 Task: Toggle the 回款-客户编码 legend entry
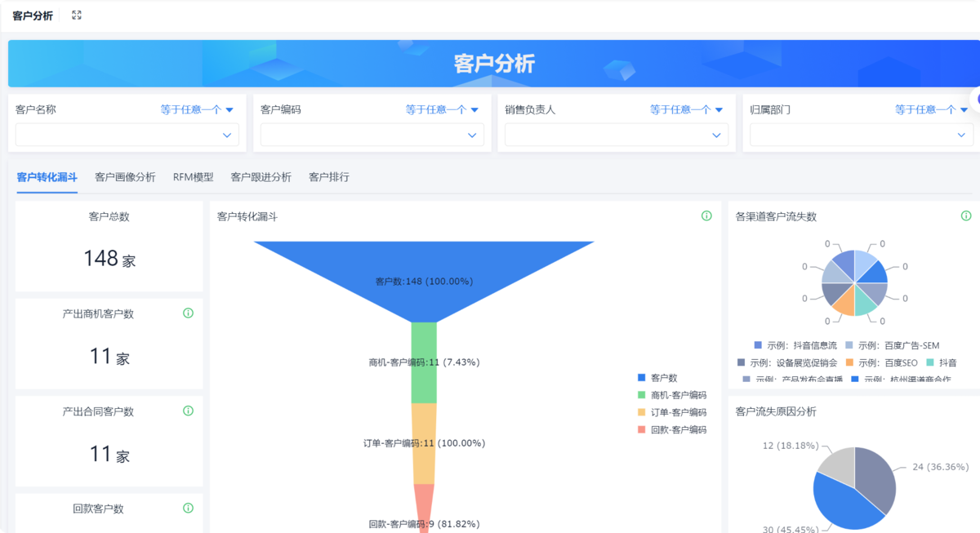point(675,429)
